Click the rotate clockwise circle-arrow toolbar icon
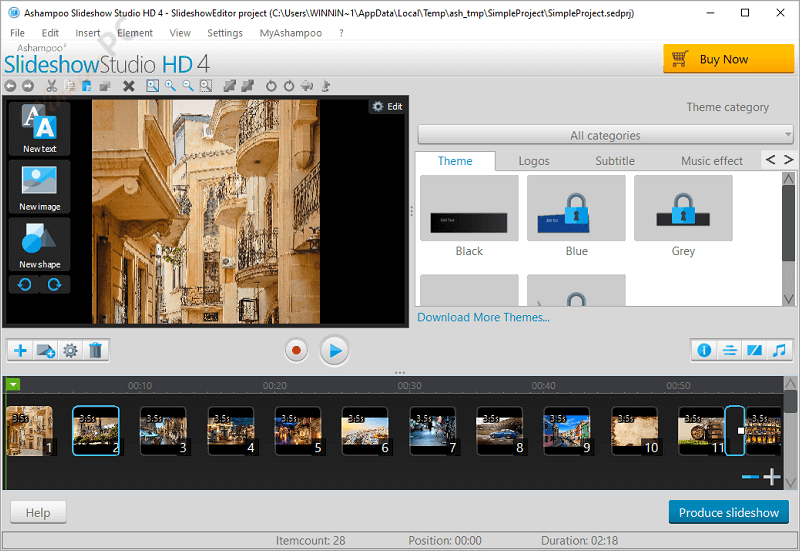800x551 pixels. (x=289, y=86)
